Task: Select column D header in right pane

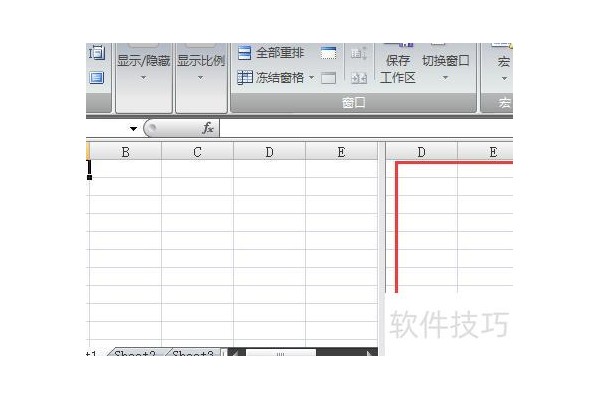Action: coord(421,152)
